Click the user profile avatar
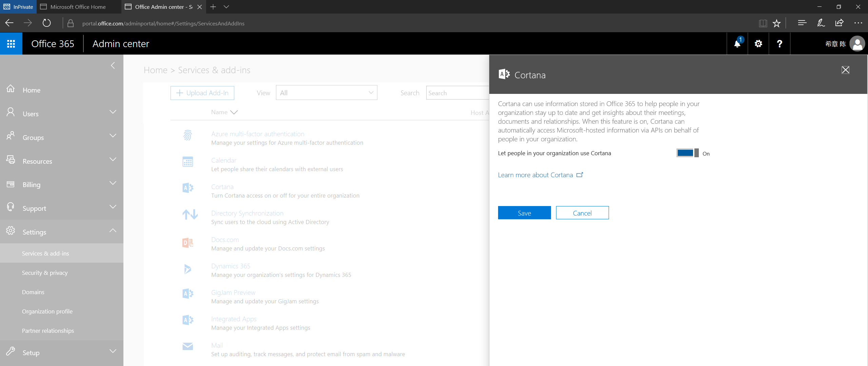868x366 pixels. 857,43
